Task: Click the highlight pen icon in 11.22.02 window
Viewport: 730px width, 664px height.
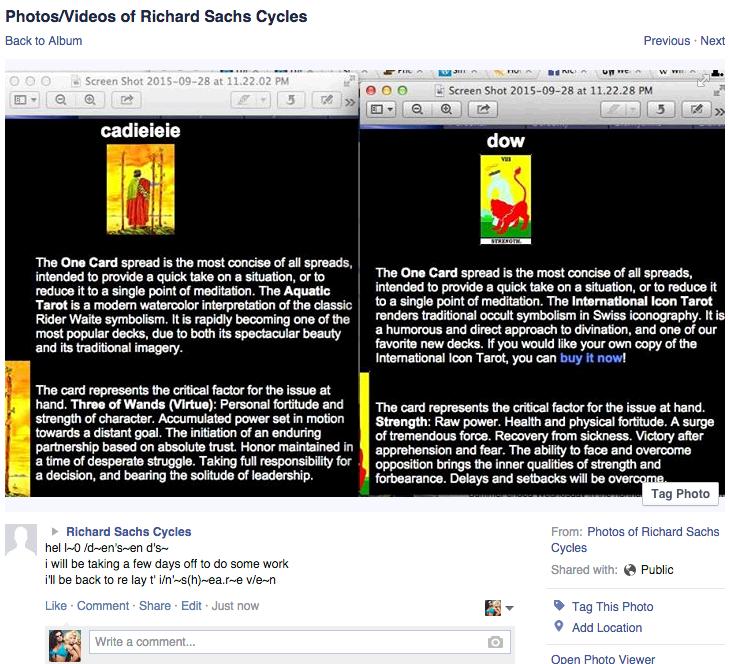Action: (x=243, y=100)
